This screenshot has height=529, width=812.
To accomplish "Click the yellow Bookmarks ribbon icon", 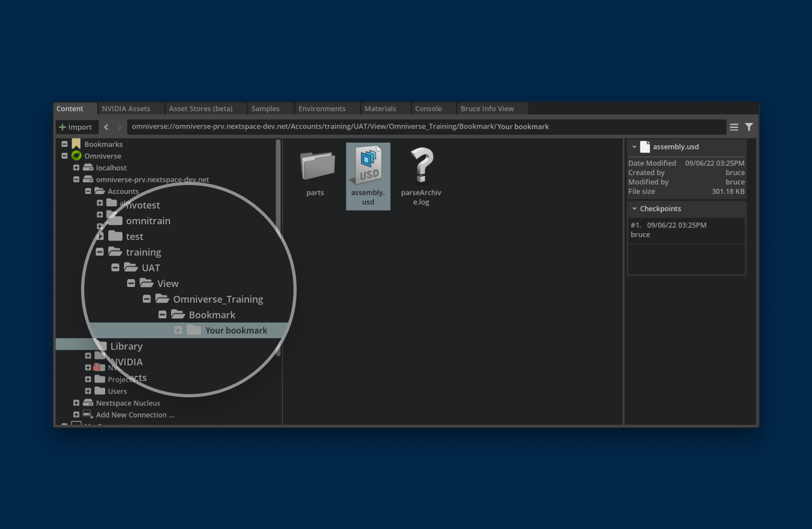I will point(76,144).
